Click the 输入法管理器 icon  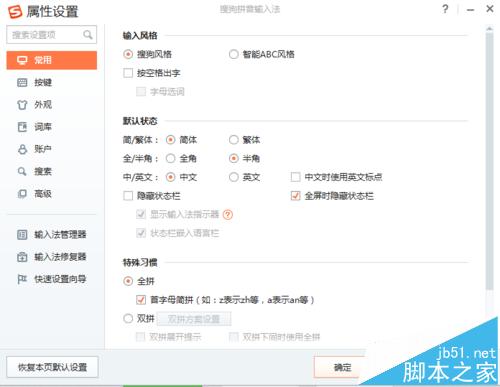click(22, 235)
